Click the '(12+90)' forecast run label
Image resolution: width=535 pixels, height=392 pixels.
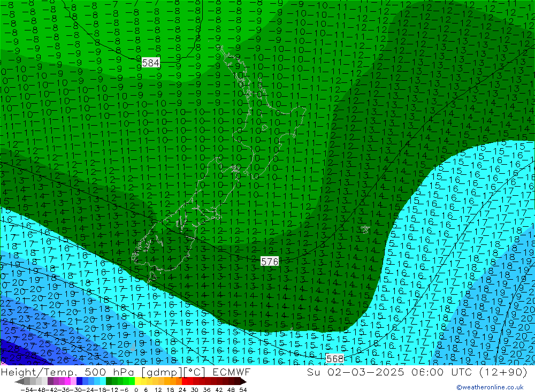coord(503,372)
